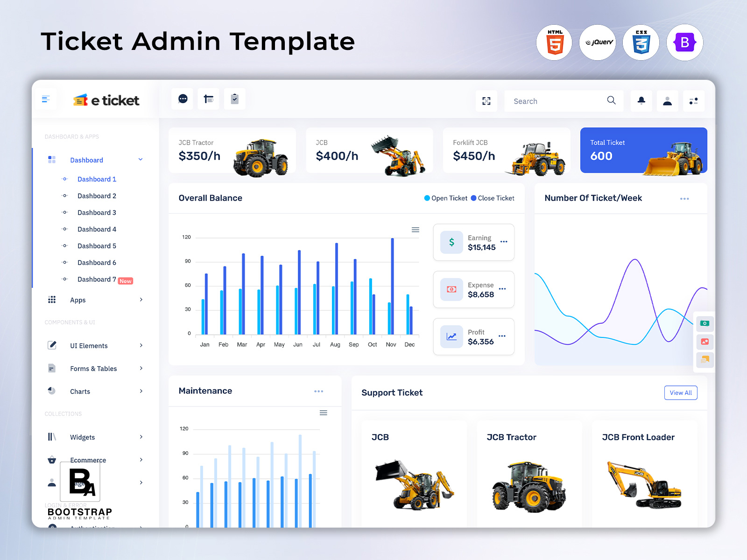
Task: Click the UI Elements pencil icon
Action: tap(52, 345)
